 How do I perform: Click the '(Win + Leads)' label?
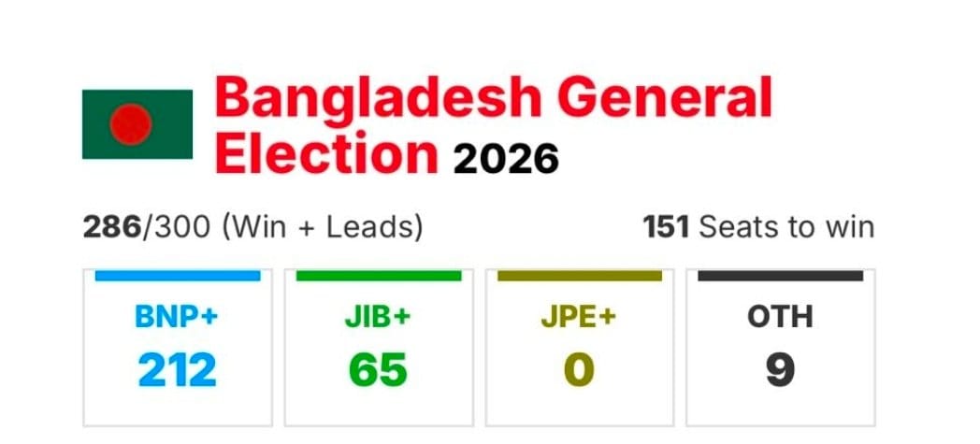pos(310,226)
